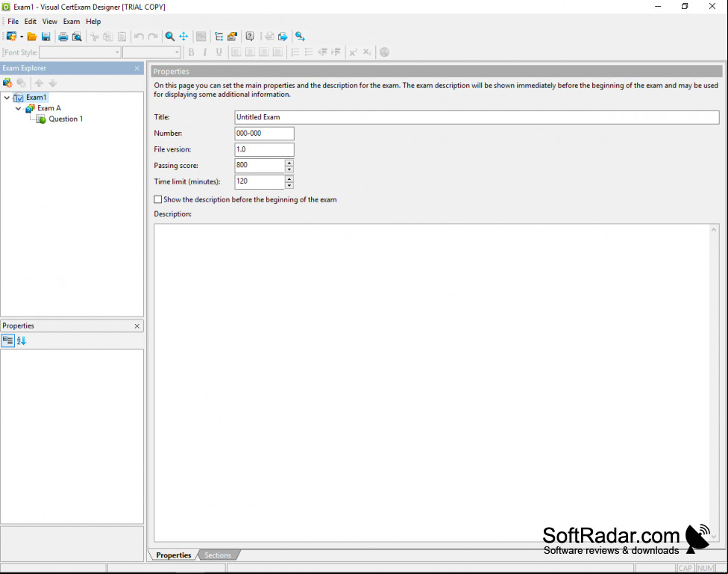
Task: Toggle align right
Action: point(264,52)
